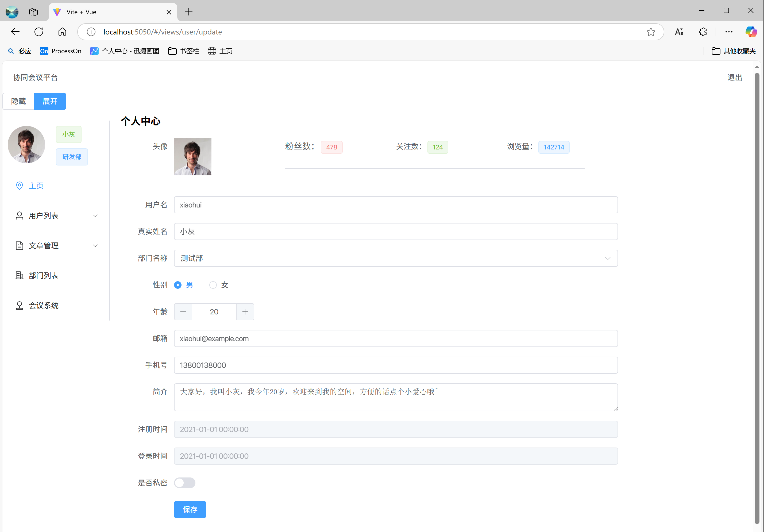Open 必应 bookmark

pos(20,51)
